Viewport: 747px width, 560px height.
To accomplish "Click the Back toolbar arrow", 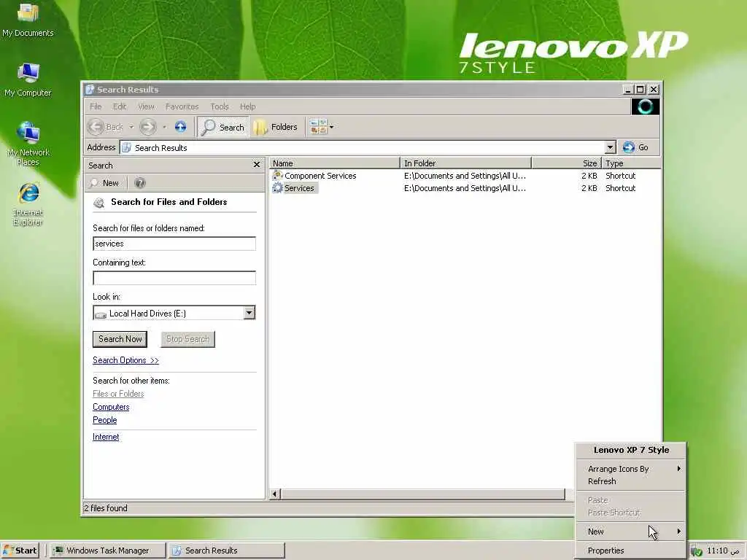I will coord(96,127).
